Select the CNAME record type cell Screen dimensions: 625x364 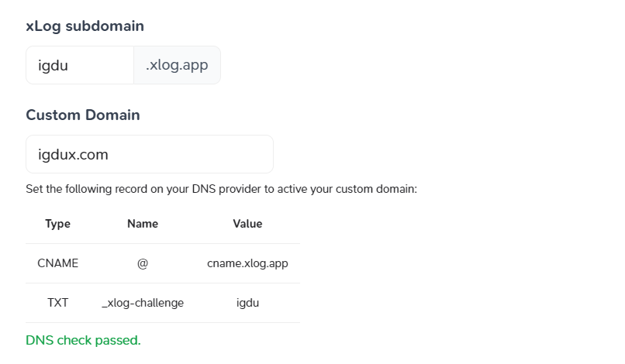pos(57,263)
